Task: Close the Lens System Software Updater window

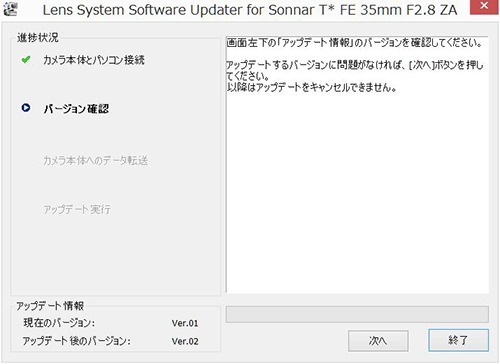Action: coord(484,6)
